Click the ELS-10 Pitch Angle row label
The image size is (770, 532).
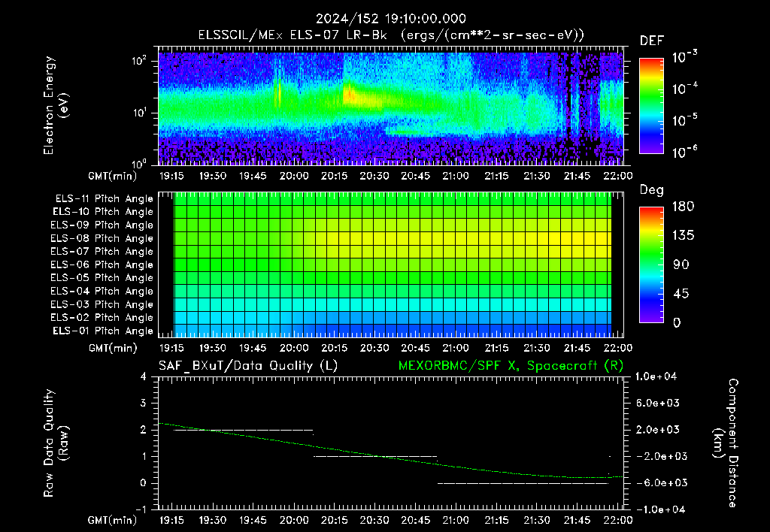103,212
